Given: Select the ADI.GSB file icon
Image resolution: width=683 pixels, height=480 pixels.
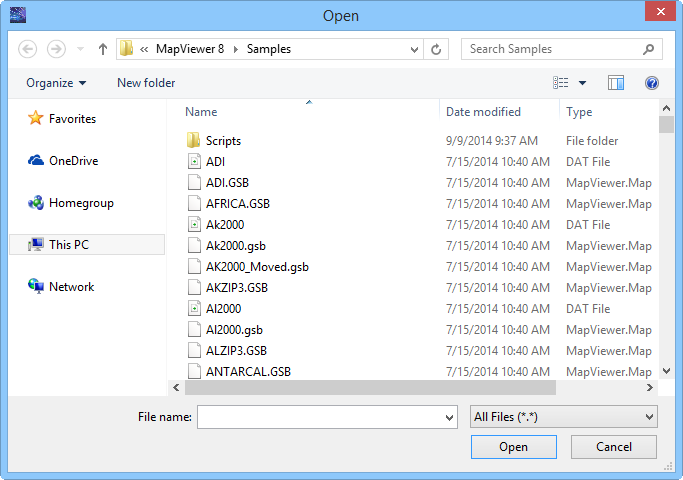Looking at the screenshot, I should pyautogui.click(x=194, y=183).
